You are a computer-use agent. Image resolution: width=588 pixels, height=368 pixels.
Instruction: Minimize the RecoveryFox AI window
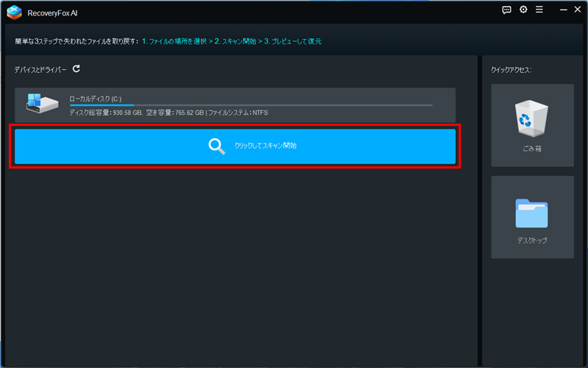click(562, 10)
